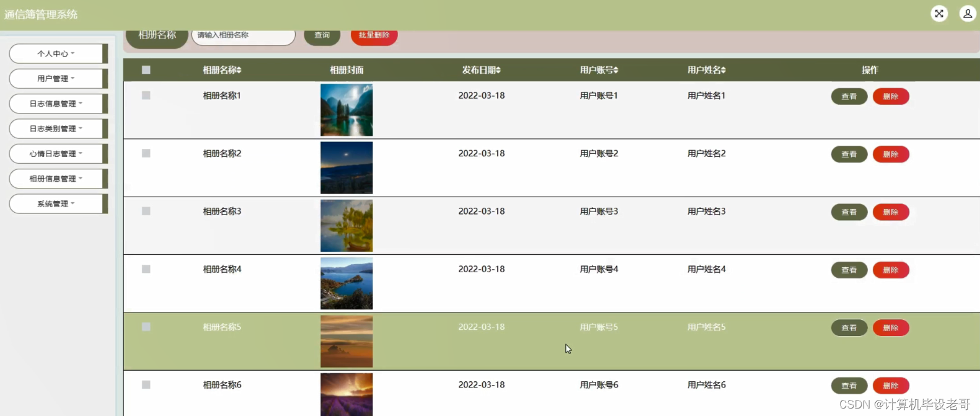The height and width of the screenshot is (416, 980).
Task: Check the box for 相册名称4 row
Action: pyautogui.click(x=146, y=269)
